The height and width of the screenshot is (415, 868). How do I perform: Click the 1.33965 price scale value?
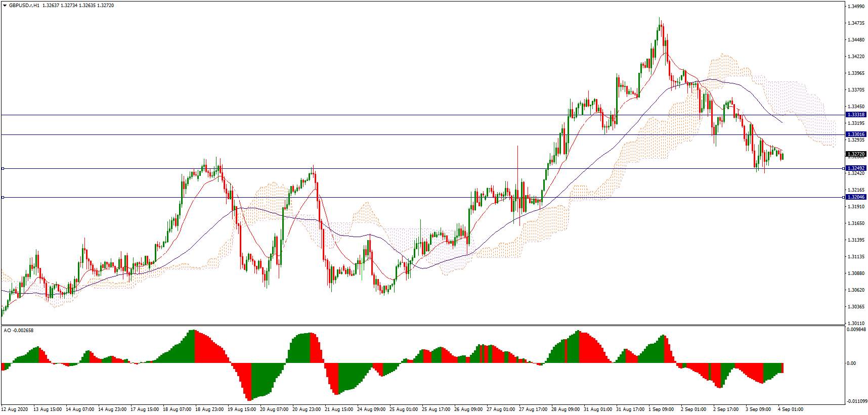pos(856,73)
